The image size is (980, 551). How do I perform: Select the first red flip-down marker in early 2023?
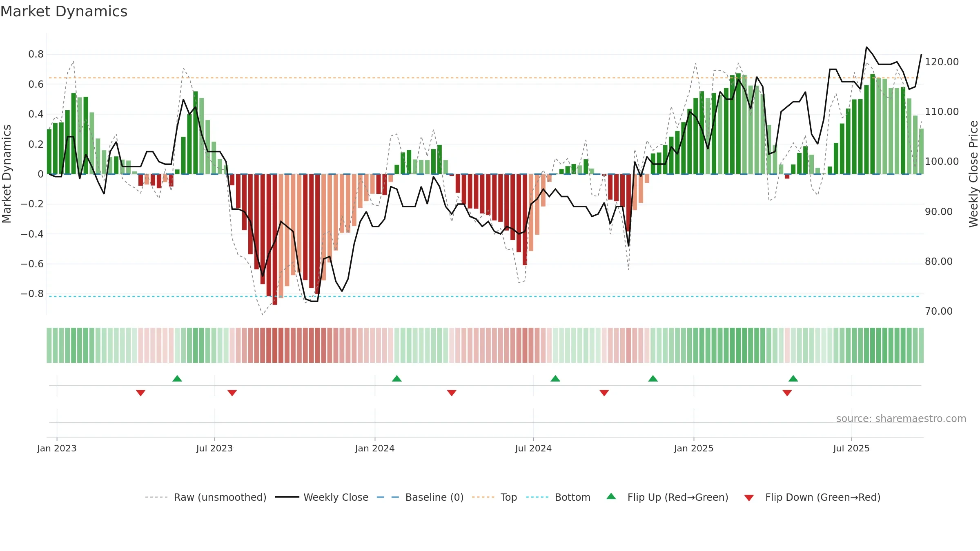[140, 393]
